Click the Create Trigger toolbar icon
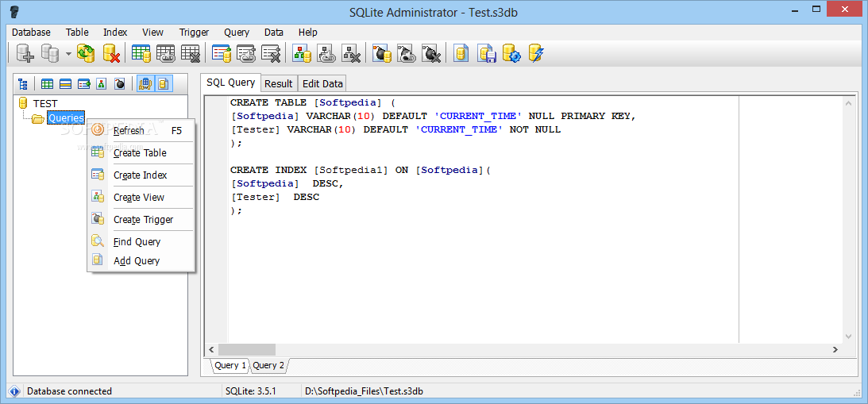Viewport: 868px width, 404px height. coord(382,53)
